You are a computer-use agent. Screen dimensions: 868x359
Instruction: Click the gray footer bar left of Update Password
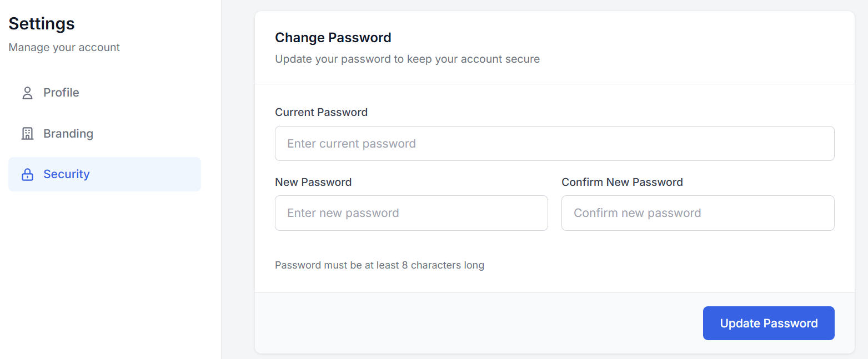(472, 323)
